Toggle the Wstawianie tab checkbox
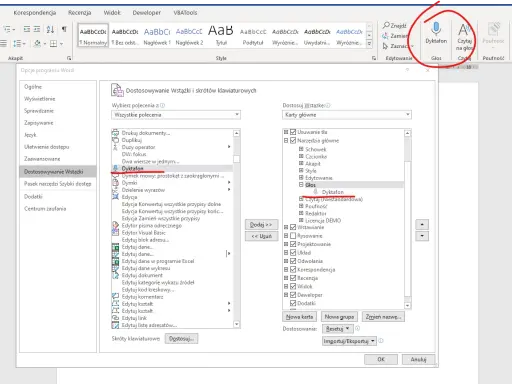512x384 pixels. pos(293,227)
